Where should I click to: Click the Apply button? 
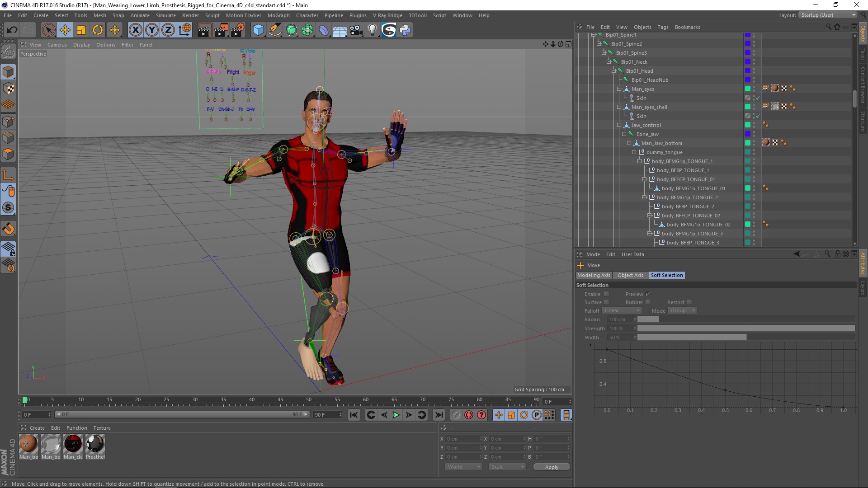point(552,467)
